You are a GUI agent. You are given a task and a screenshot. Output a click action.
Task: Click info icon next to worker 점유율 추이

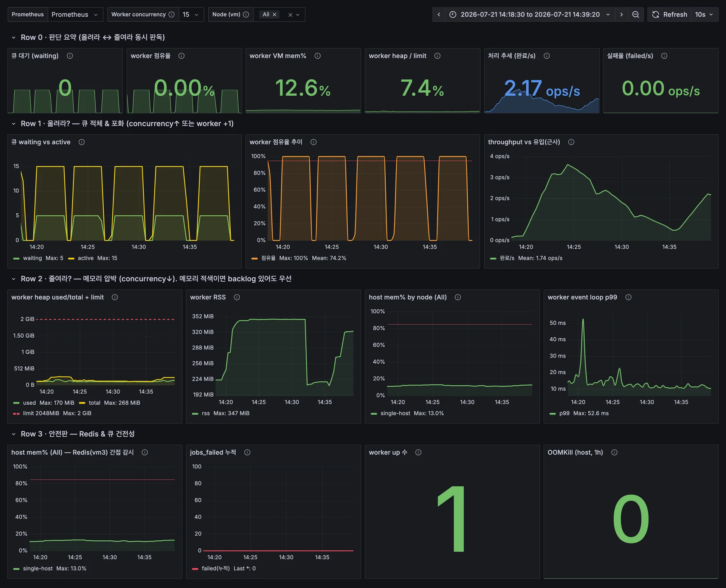tap(313, 142)
